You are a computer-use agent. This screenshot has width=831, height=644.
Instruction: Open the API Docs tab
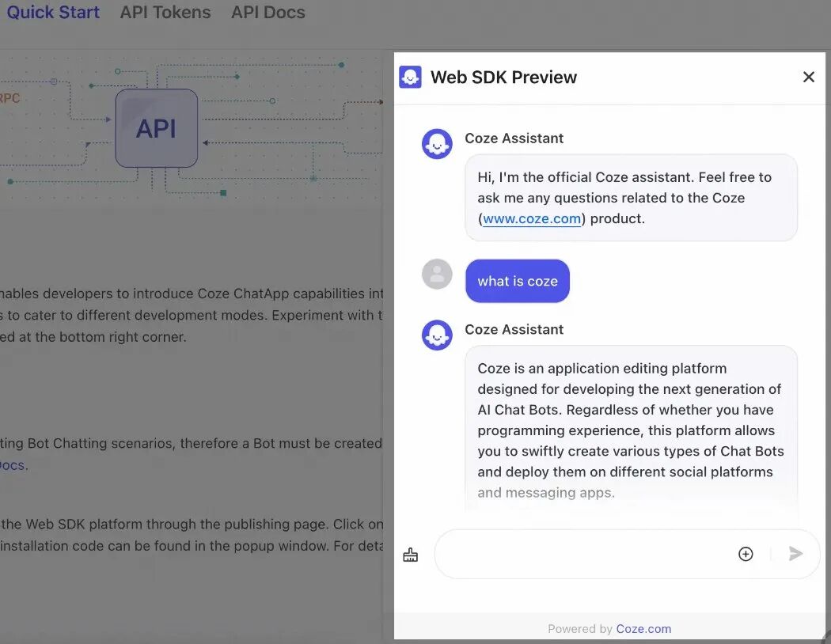[x=268, y=12]
